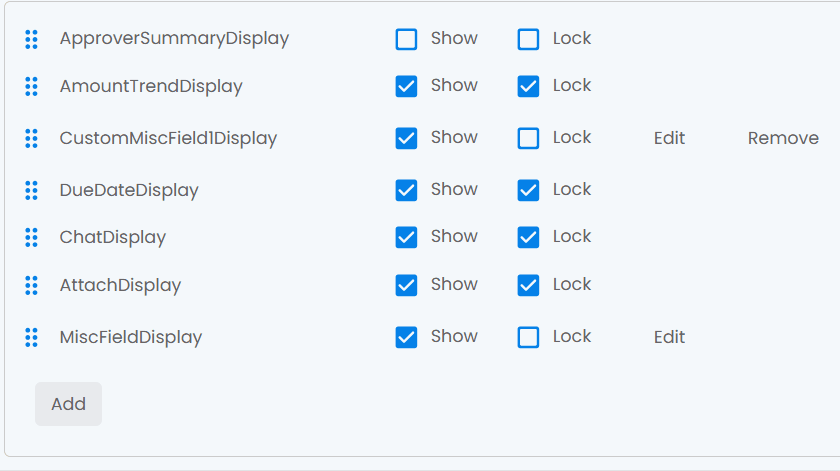Uncheck Lock for ChatDisplay
This screenshot has width=840, height=471.
(528, 237)
